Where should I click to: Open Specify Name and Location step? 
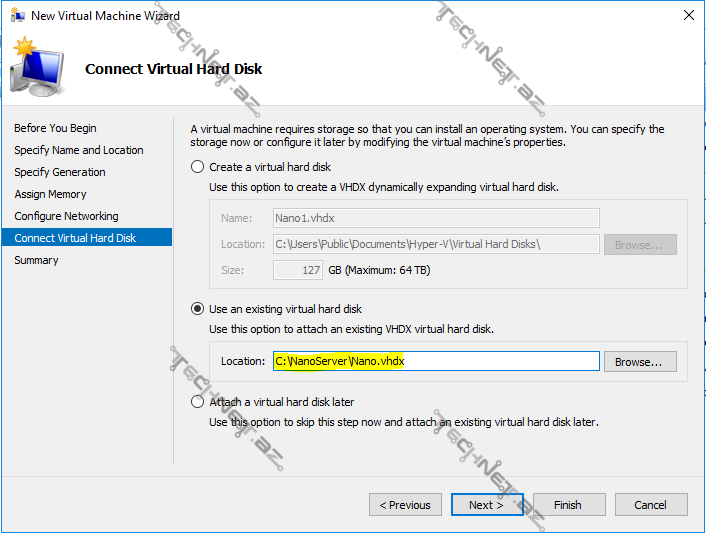[x=79, y=150]
